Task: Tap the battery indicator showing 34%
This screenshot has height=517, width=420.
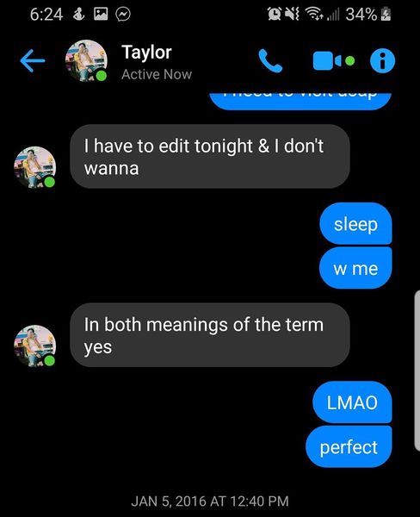Action: 368,14
